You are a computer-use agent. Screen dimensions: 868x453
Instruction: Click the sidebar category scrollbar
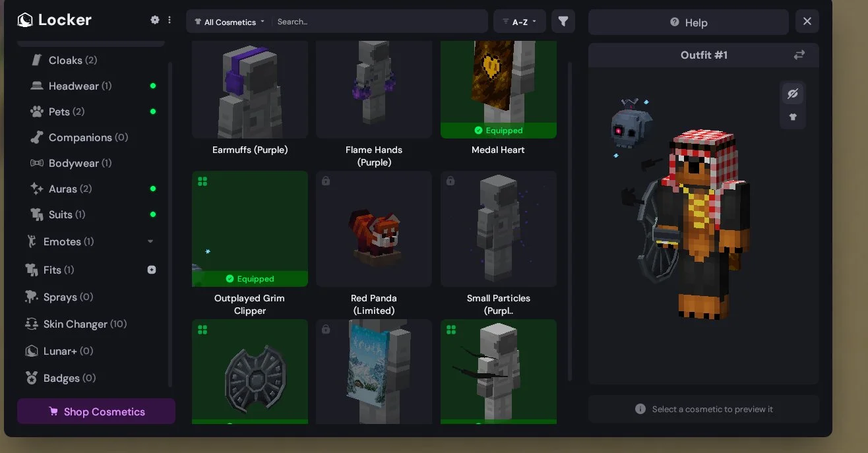tap(171, 224)
